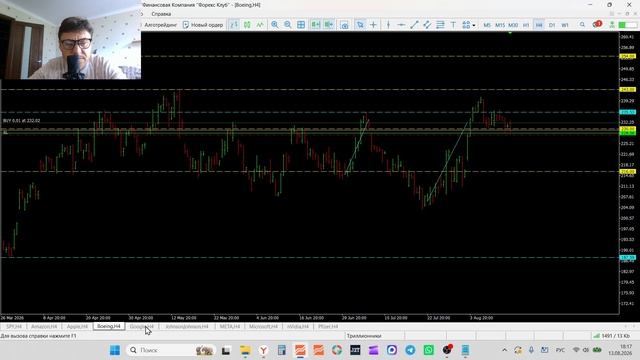Screen dimensions: 640x360
Task: Switch to the Amazon,H4 chart tab
Action: [x=44, y=327]
